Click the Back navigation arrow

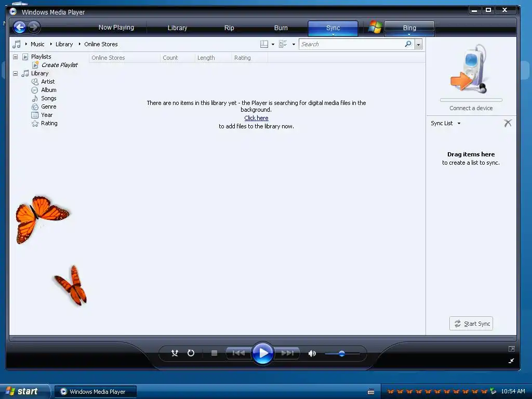coord(20,27)
